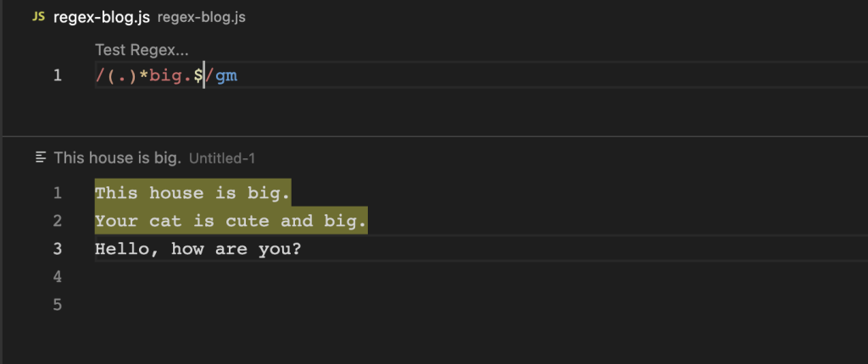Click the 'Test Regex...' code lens link
The image size is (868, 364).
point(142,50)
